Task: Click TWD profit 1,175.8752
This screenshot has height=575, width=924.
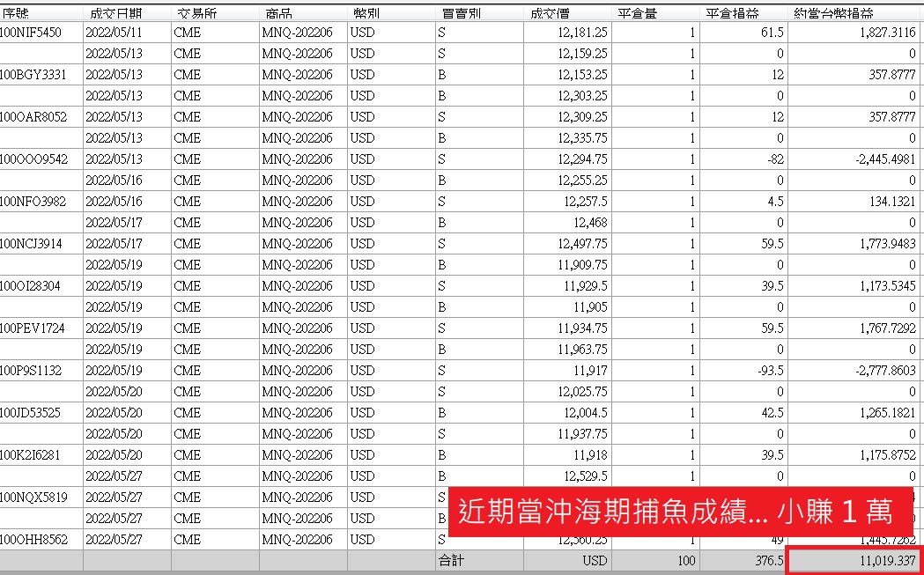Action: pos(888,455)
